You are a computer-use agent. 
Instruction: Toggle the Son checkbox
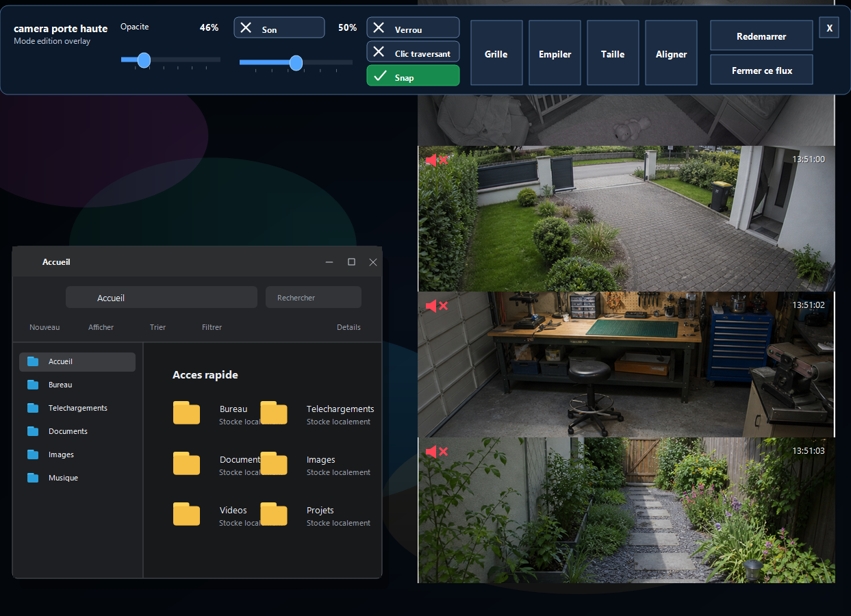click(279, 28)
